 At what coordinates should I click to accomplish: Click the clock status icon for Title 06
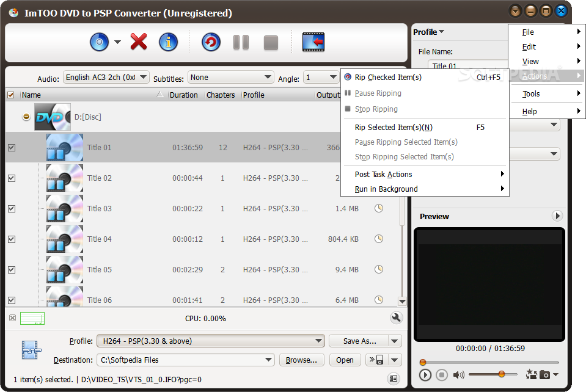click(x=379, y=300)
